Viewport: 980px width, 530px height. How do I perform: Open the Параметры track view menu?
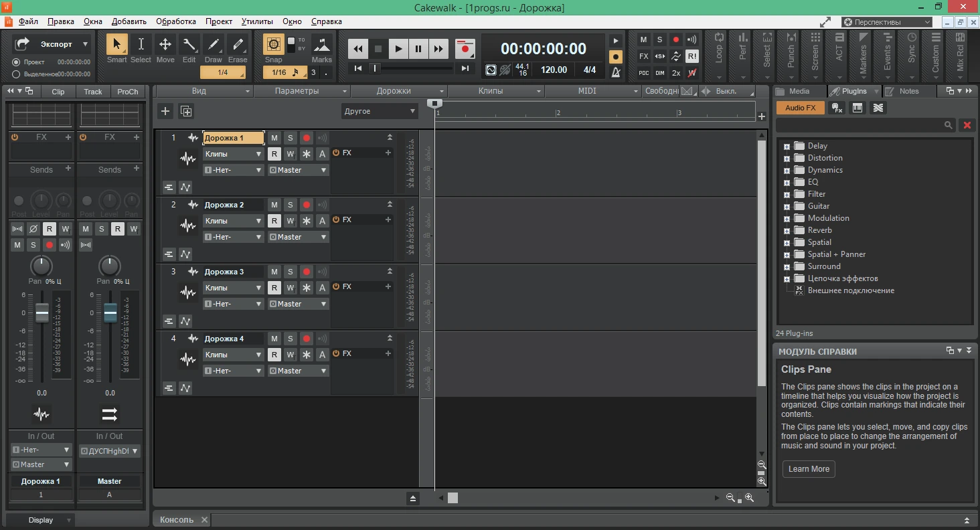[301, 91]
